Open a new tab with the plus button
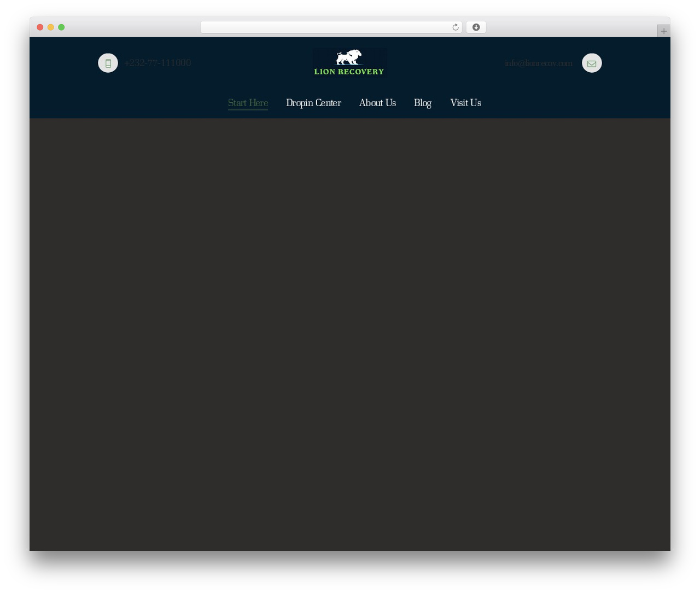This screenshot has width=700, height=593. pos(663,31)
